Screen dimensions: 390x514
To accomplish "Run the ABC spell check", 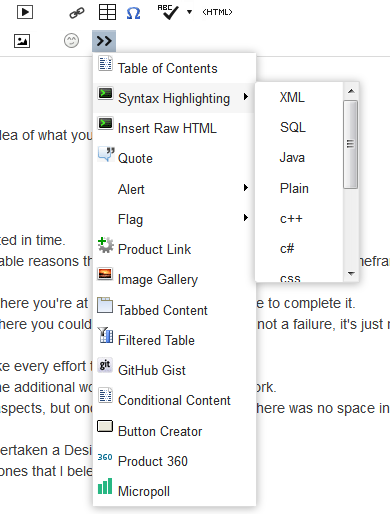I will [168, 12].
